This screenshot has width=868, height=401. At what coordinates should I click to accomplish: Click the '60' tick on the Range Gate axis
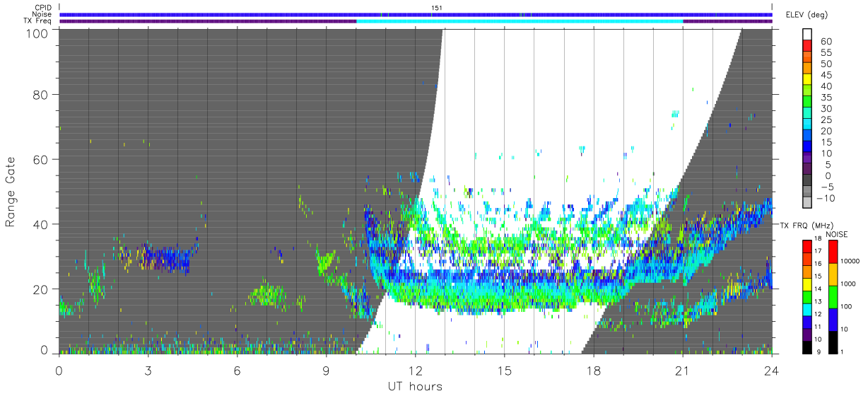40,159
